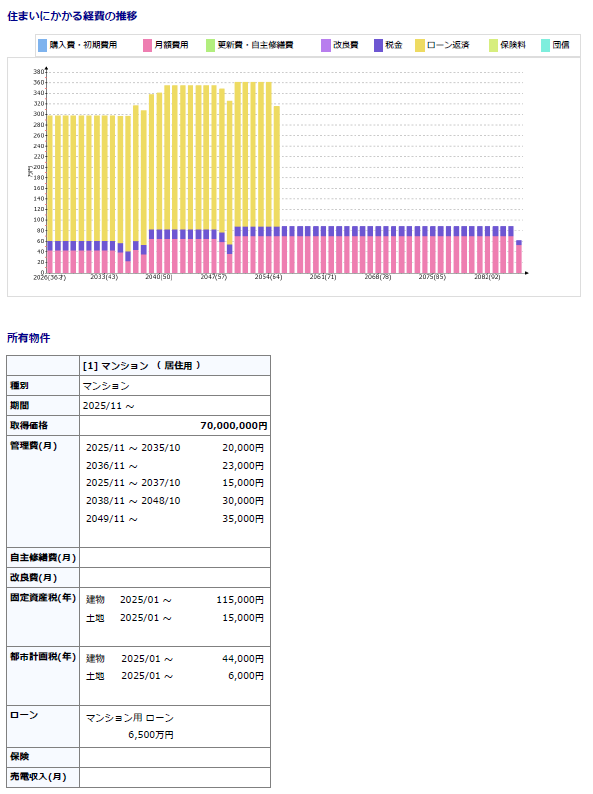Select 15,000円 in the 管理費 row
This screenshot has width=593, height=794.
[x=243, y=483]
